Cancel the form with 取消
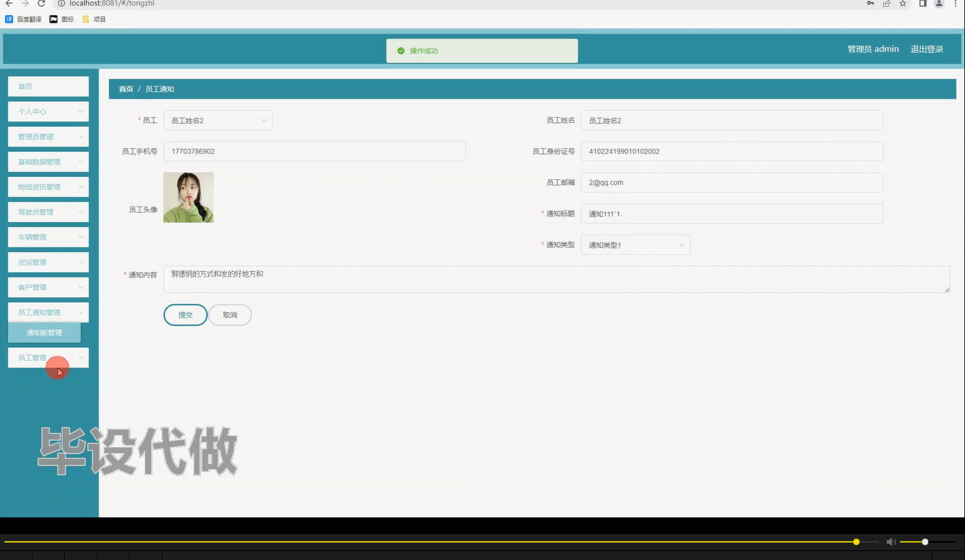Image resolution: width=965 pixels, height=560 pixels. [x=230, y=315]
